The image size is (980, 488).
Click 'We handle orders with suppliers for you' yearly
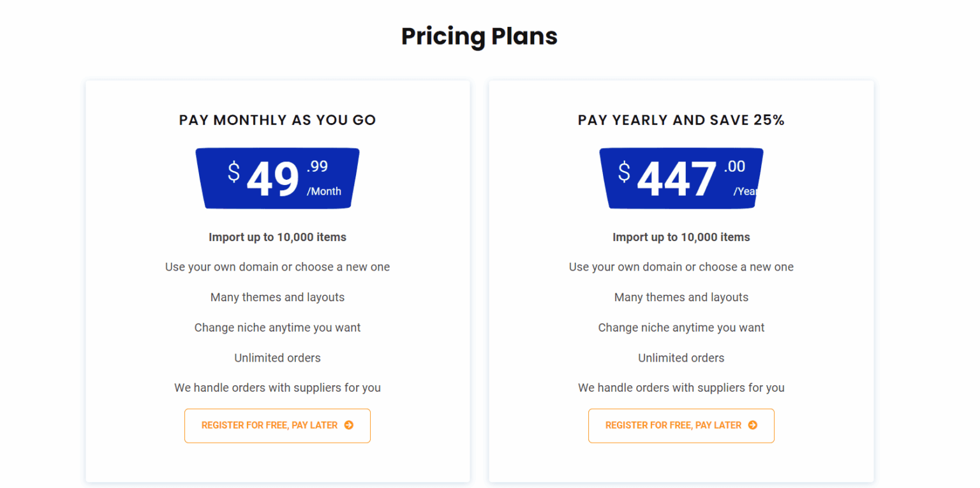point(681,387)
